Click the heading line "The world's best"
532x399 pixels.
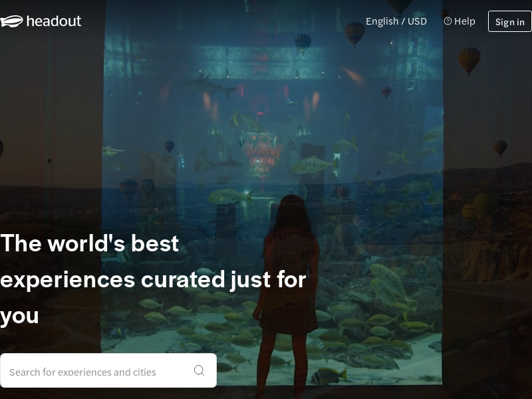click(90, 243)
